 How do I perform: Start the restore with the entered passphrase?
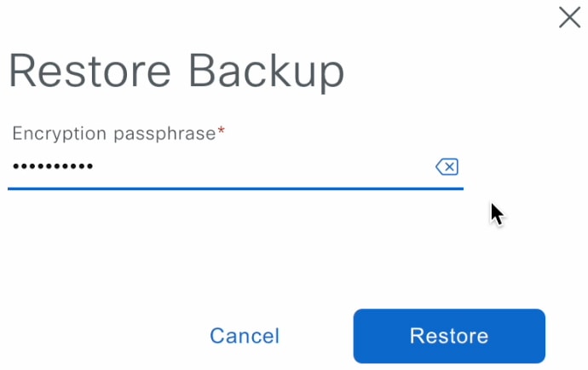tap(449, 336)
